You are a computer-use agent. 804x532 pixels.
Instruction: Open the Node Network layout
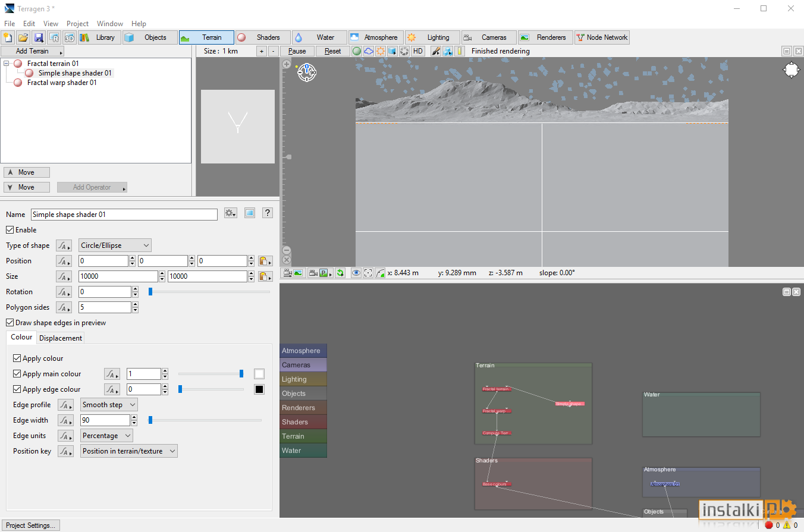pos(602,37)
